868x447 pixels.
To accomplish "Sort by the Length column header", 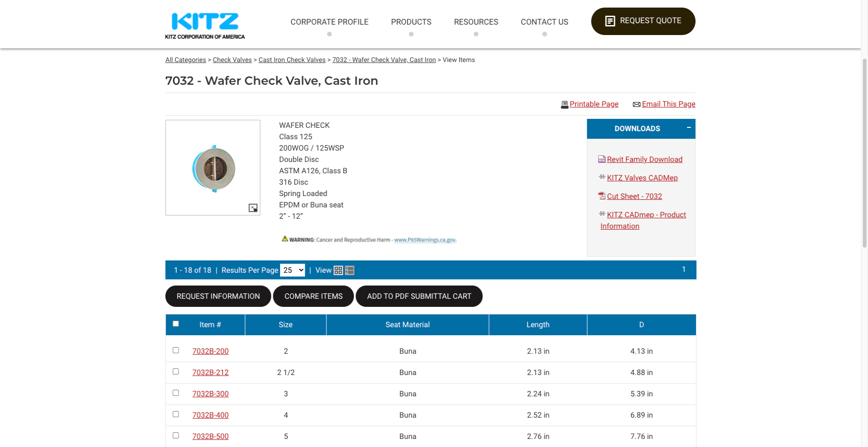I will click(538, 325).
